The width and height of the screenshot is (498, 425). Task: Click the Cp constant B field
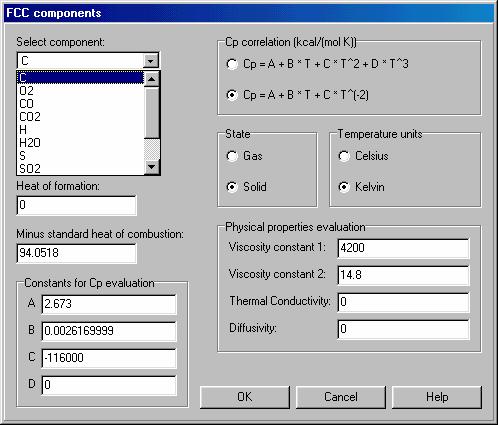point(109,331)
